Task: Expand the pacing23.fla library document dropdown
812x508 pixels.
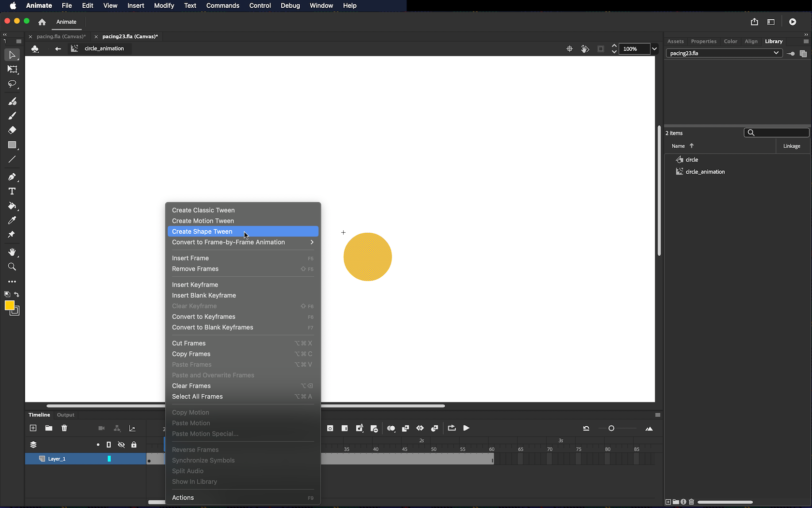Action: coord(776,53)
